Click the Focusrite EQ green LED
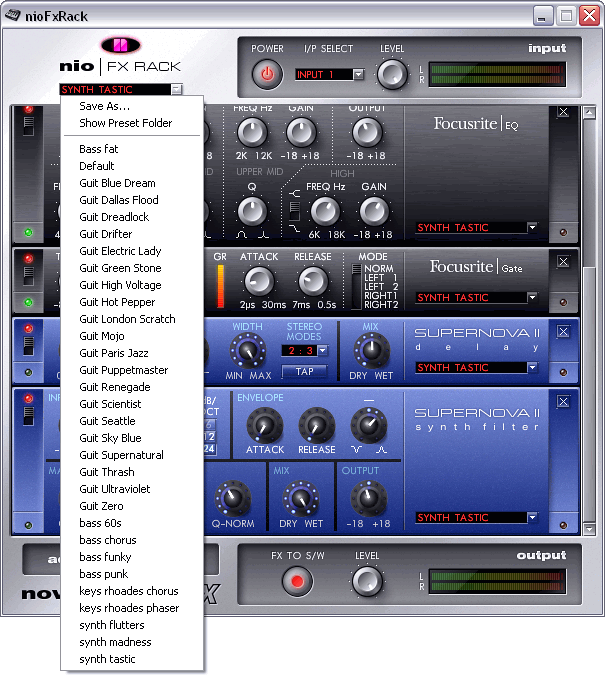This screenshot has width=605, height=680. 29,232
